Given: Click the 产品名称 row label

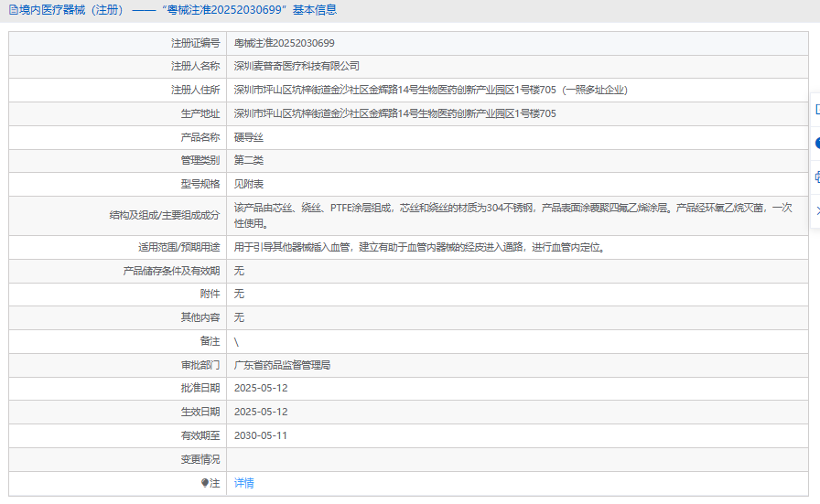Looking at the screenshot, I should [x=200, y=137].
